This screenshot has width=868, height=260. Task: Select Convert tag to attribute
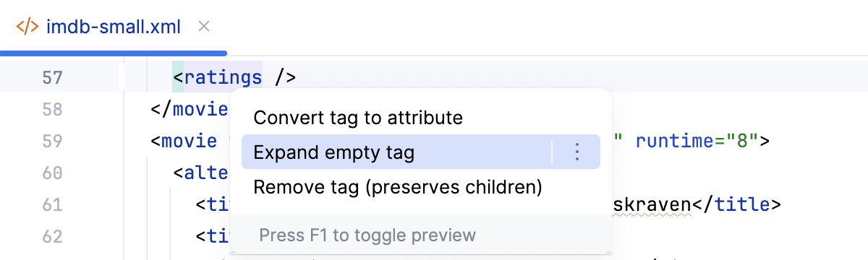pyautogui.click(x=358, y=117)
